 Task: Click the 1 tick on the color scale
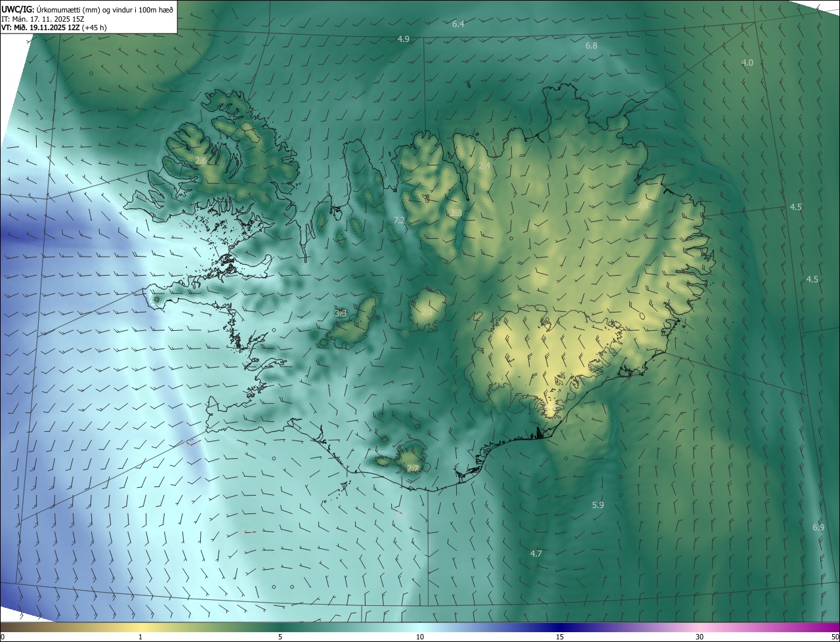point(140,637)
